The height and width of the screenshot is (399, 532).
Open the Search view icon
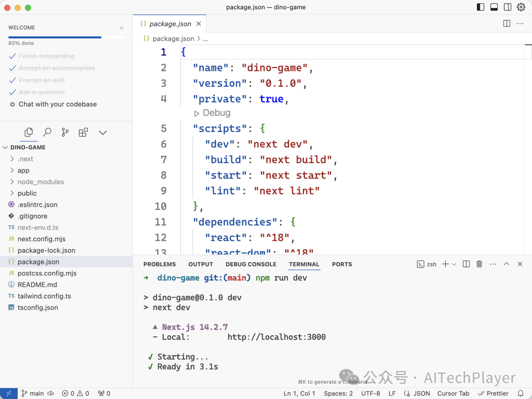[47, 133]
